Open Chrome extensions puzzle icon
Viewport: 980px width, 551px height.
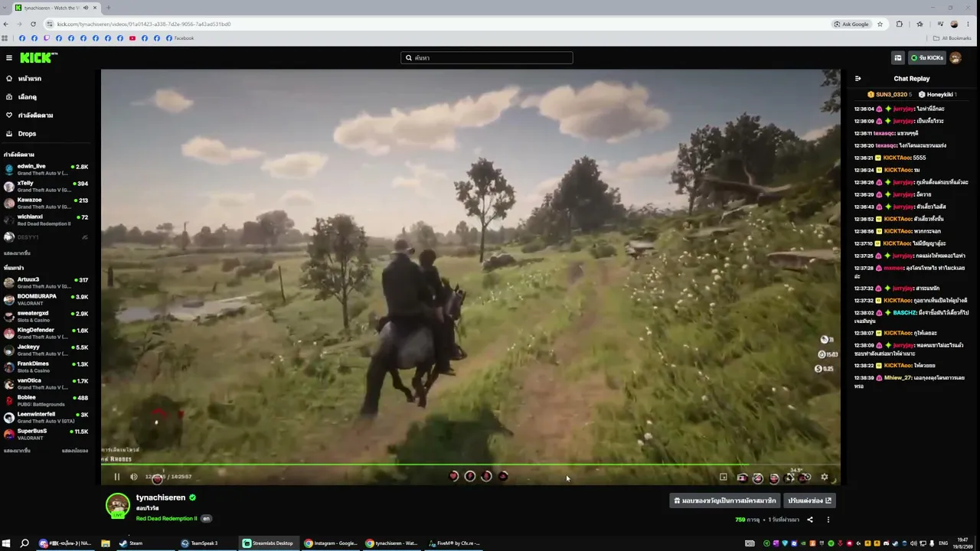pos(900,24)
